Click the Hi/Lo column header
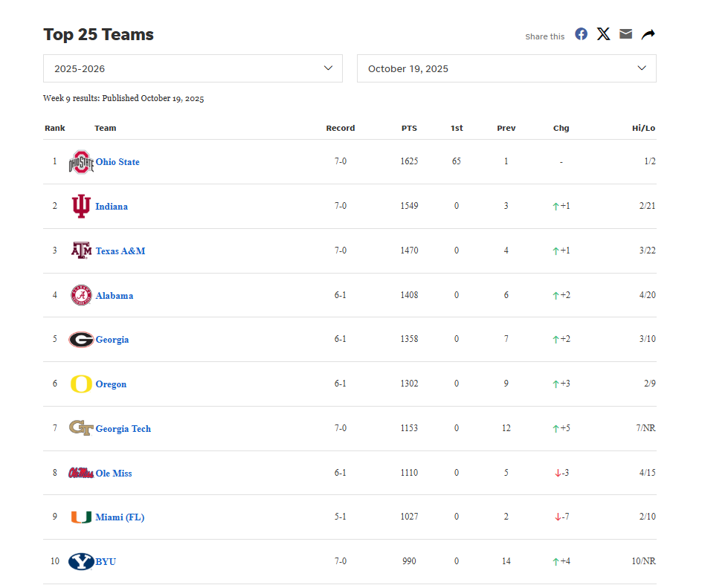The width and height of the screenshot is (702, 588). pos(643,128)
